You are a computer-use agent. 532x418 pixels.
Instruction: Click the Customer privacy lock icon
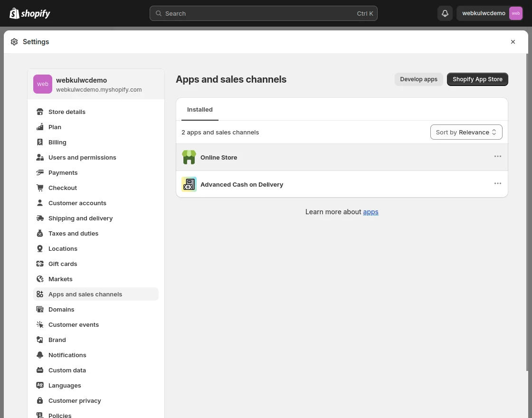40,401
